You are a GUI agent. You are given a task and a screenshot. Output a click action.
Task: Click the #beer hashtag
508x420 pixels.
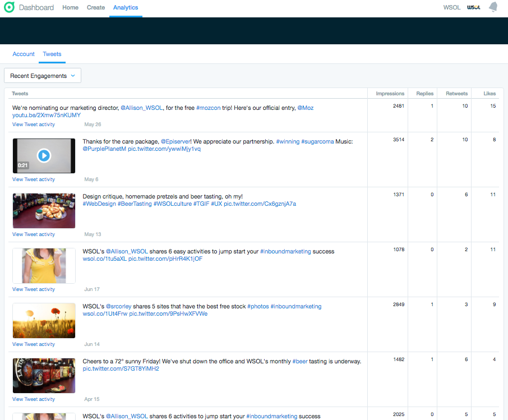tap(299, 361)
